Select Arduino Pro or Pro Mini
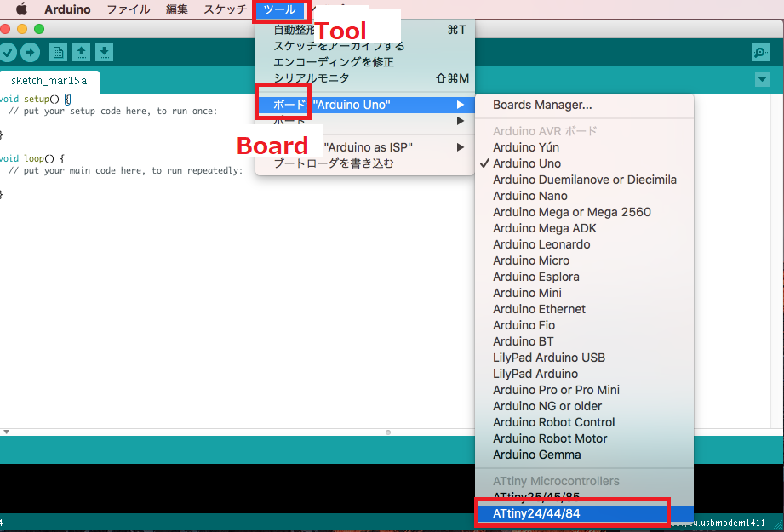This screenshot has width=784, height=532. [x=584, y=390]
